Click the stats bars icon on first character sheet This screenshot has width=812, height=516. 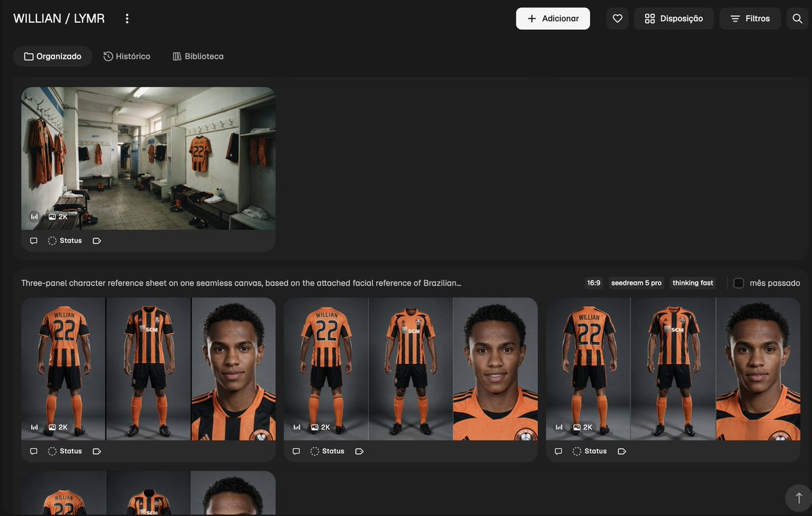(x=34, y=427)
